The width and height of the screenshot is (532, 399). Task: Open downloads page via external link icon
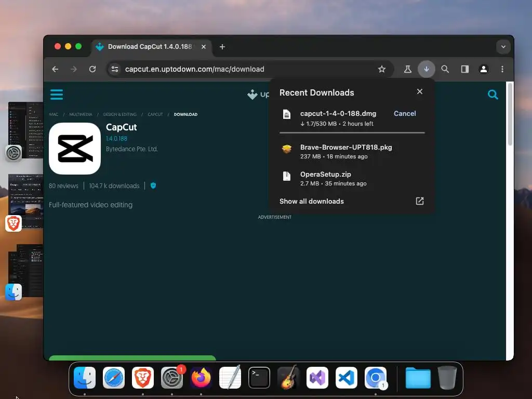420,201
